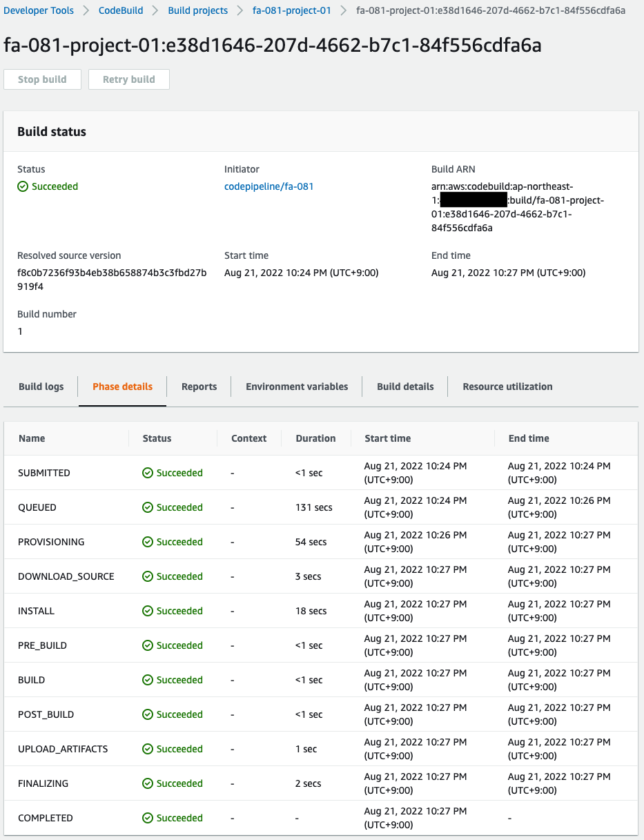
Task: Click the Succeeded check icon in Build status
Action: (x=23, y=186)
